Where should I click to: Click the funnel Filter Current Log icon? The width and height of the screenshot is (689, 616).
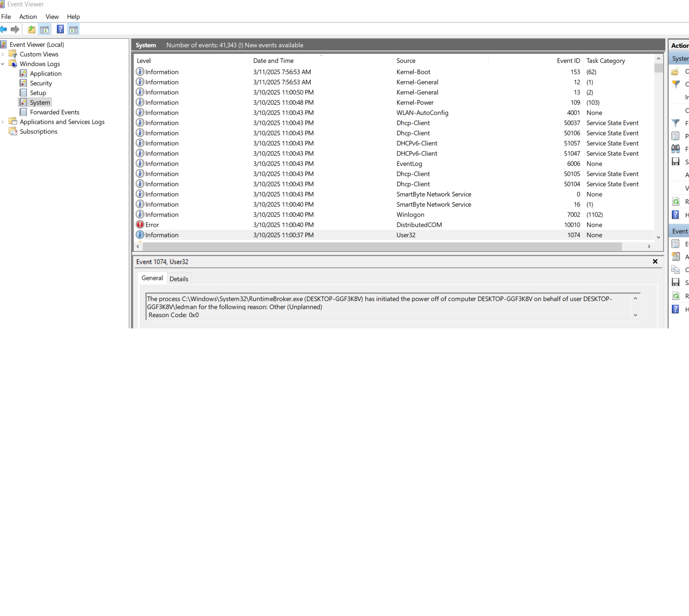[676, 123]
